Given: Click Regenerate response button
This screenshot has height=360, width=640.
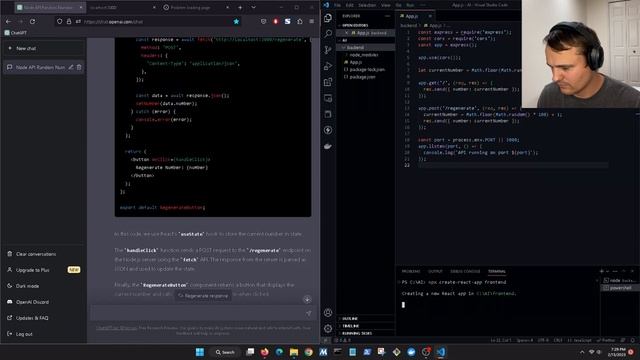Looking at the screenshot, I should pyautogui.click(x=204, y=296).
